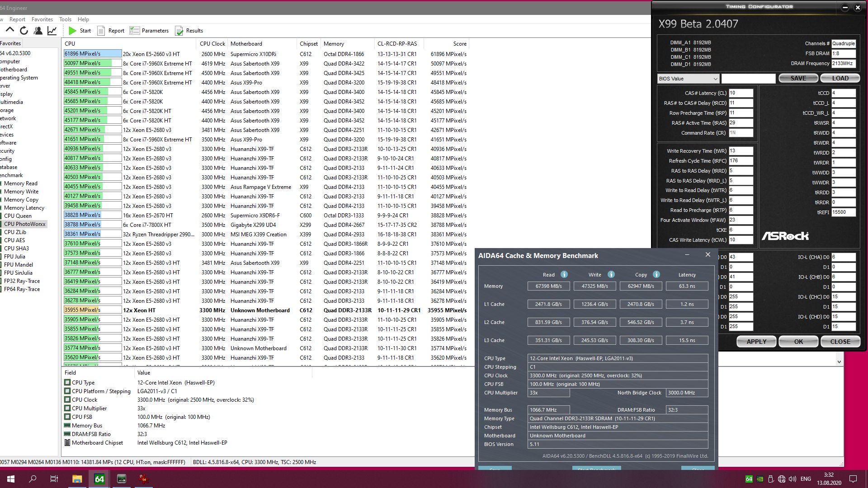Select CPU Queen benchmark in sidebar

pos(18,216)
